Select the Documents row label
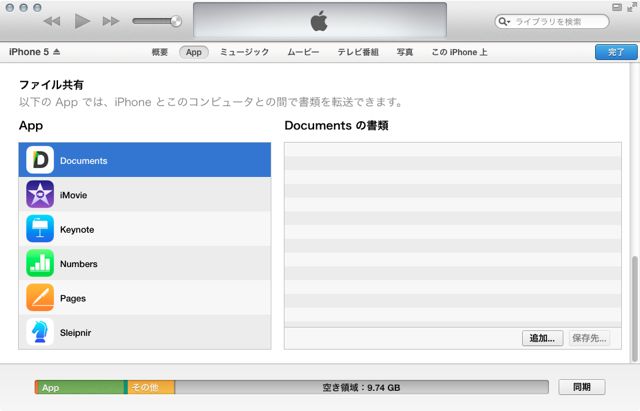640x411 pixels. 84,160
